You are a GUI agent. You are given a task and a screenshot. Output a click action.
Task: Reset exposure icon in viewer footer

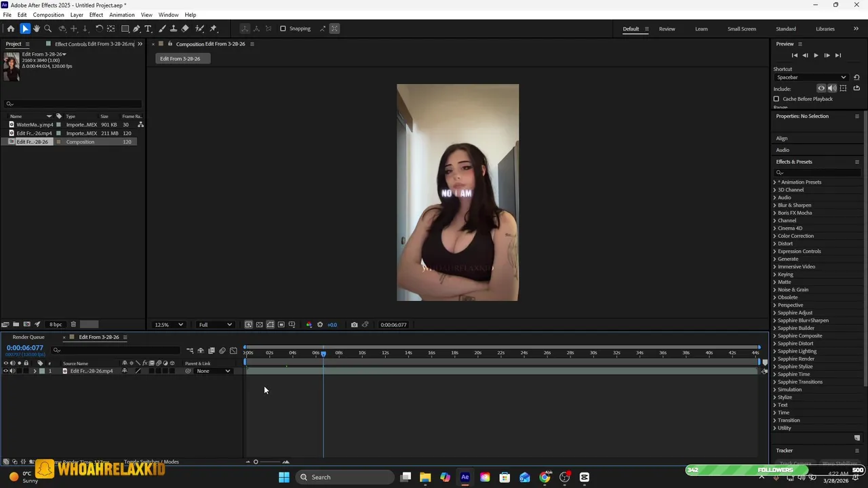[x=320, y=325]
